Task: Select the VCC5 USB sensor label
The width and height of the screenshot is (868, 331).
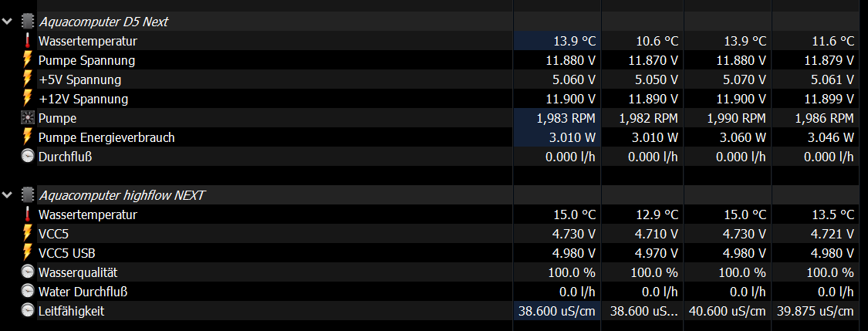Action: pos(66,254)
